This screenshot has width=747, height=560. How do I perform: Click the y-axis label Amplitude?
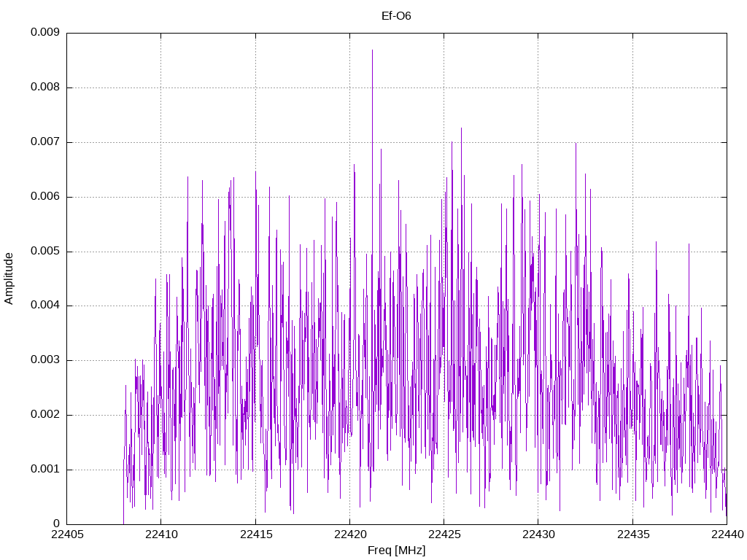tap(9, 279)
